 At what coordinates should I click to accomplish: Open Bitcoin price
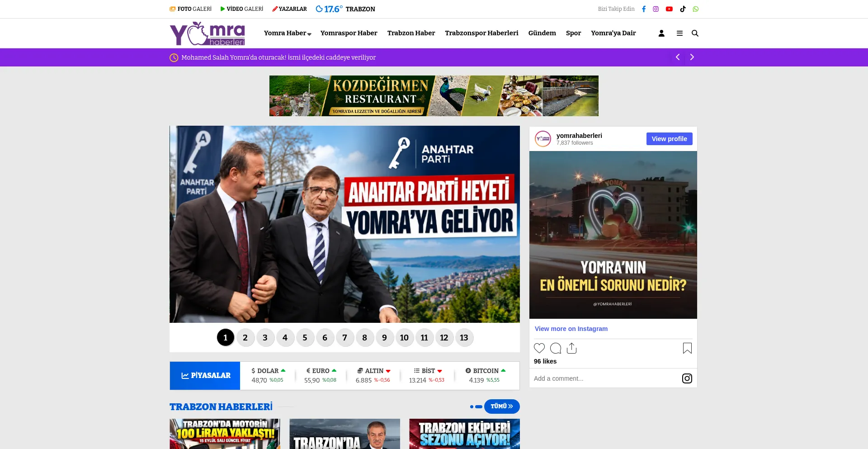(x=486, y=375)
